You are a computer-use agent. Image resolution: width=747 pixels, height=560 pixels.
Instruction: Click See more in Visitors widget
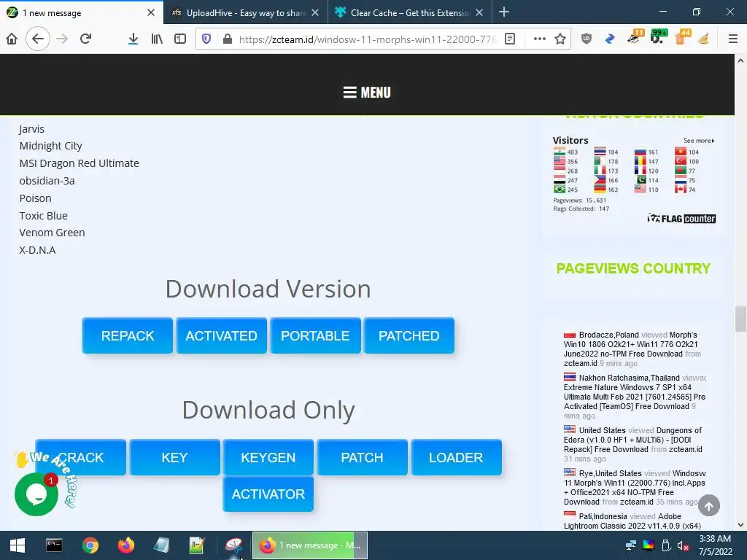pos(699,141)
